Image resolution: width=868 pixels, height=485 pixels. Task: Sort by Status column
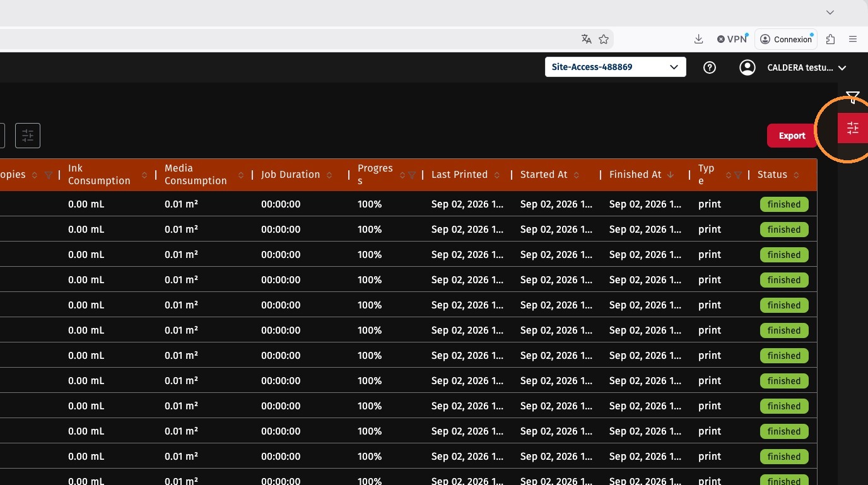tap(797, 175)
